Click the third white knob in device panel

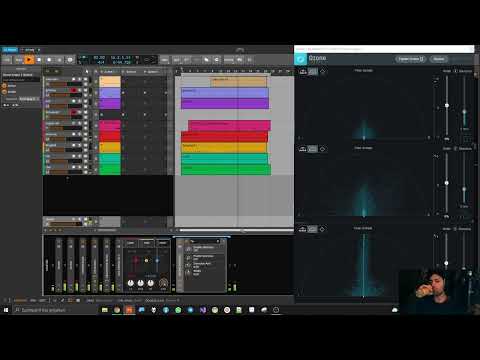point(151,283)
